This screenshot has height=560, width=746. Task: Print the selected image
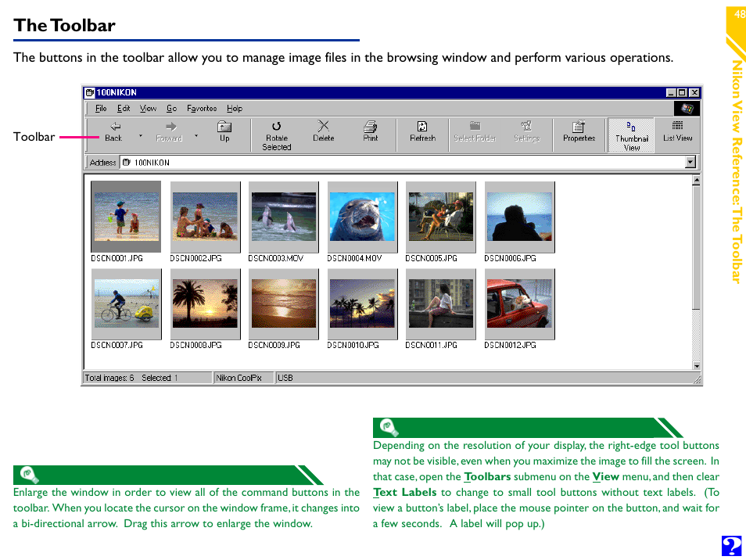tap(370, 132)
